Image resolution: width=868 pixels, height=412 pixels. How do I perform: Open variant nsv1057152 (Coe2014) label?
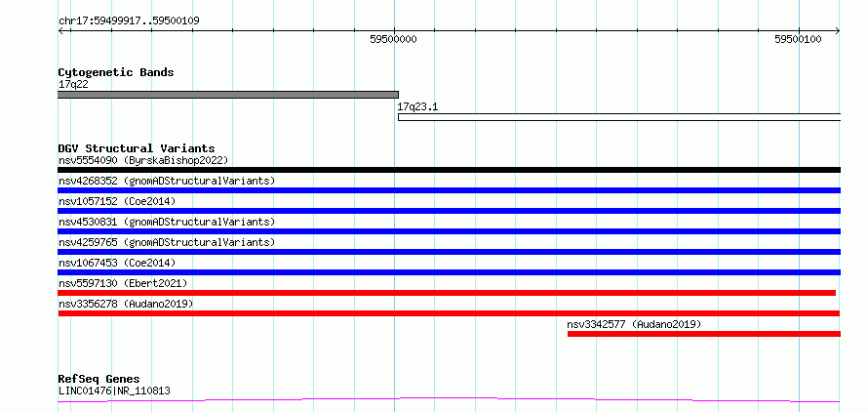(117, 201)
